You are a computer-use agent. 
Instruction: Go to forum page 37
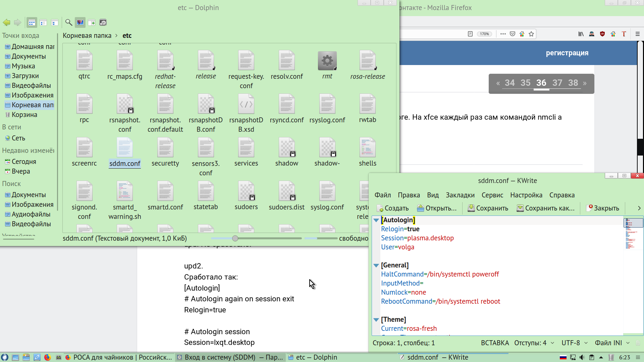(x=557, y=83)
